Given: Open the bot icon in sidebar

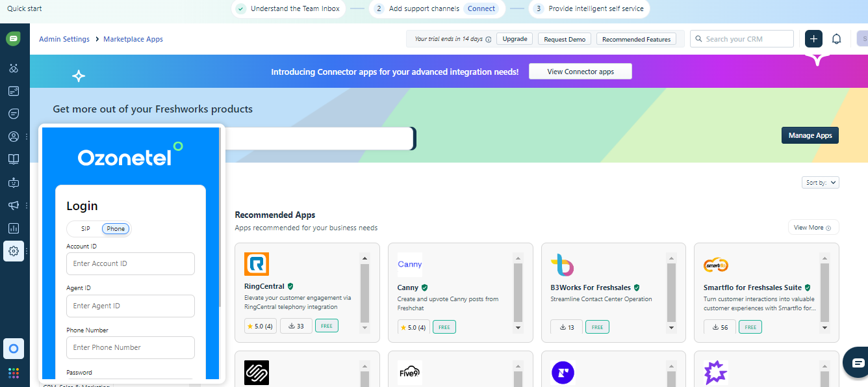Looking at the screenshot, I should (x=14, y=183).
